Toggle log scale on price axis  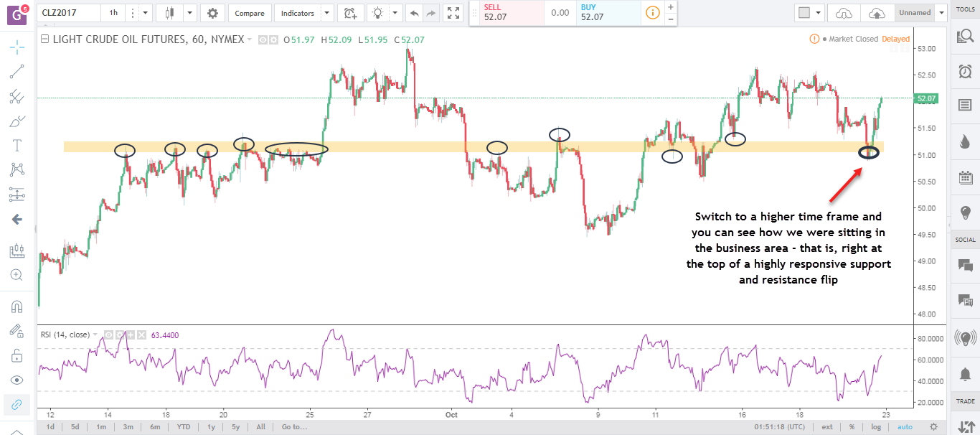pos(876,426)
